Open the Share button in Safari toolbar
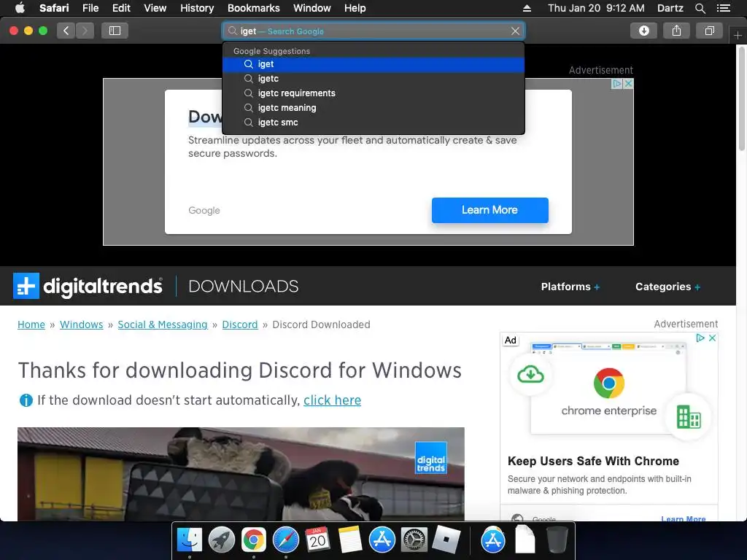The width and height of the screenshot is (747, 560). (x=676, y=31)
